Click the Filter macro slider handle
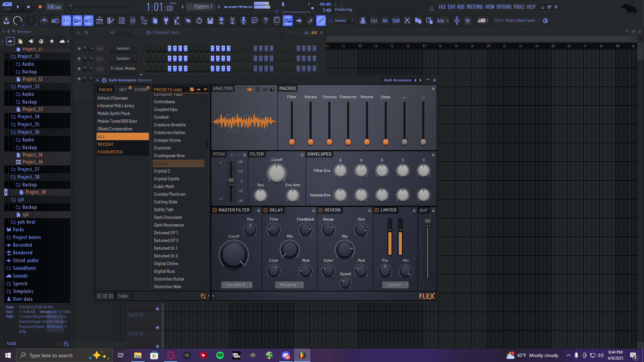Viewport: 644px width, 362px height. coord(292,142)
